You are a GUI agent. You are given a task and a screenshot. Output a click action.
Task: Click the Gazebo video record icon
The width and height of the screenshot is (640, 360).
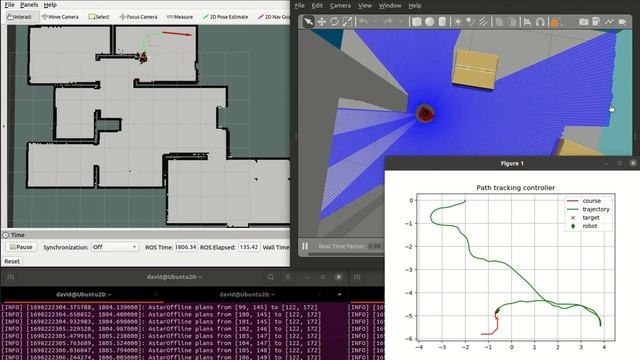click(x=622, y=22)
